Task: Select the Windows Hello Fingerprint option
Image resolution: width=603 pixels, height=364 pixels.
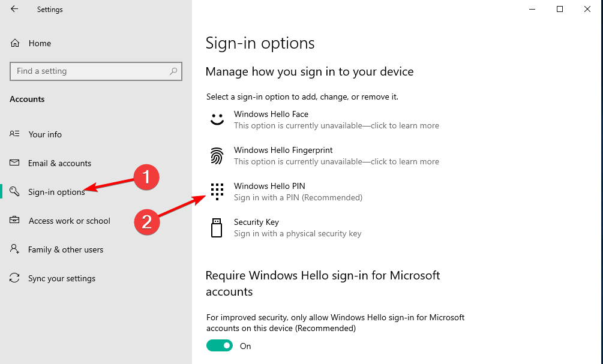Action: (x=325, y=156)
